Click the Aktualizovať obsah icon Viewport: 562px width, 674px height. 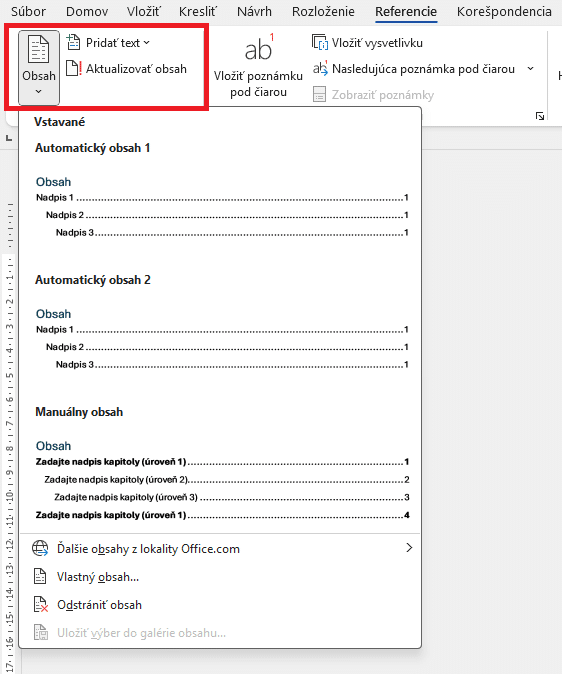coord(74,68)
